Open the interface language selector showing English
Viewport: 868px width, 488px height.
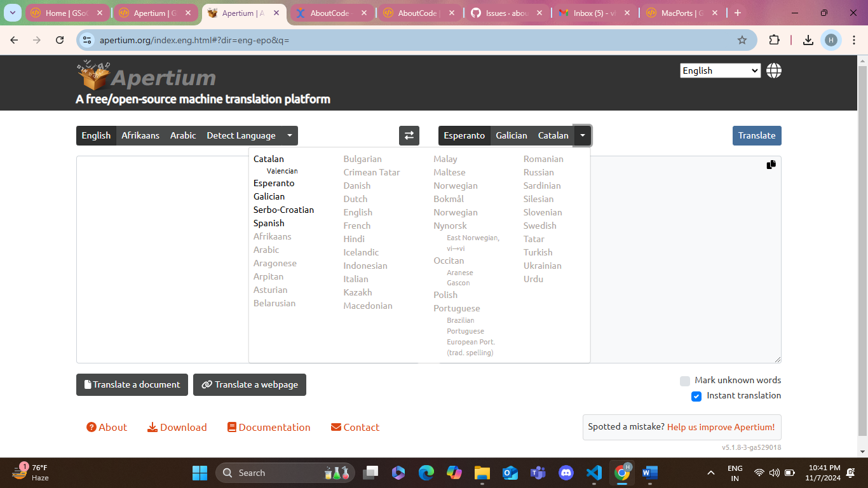point(720,71)
